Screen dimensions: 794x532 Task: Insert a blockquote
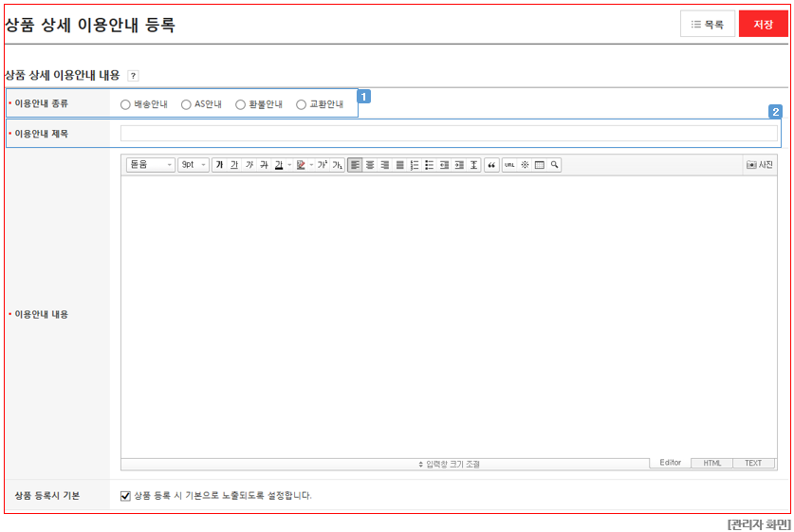click(491, 165)
